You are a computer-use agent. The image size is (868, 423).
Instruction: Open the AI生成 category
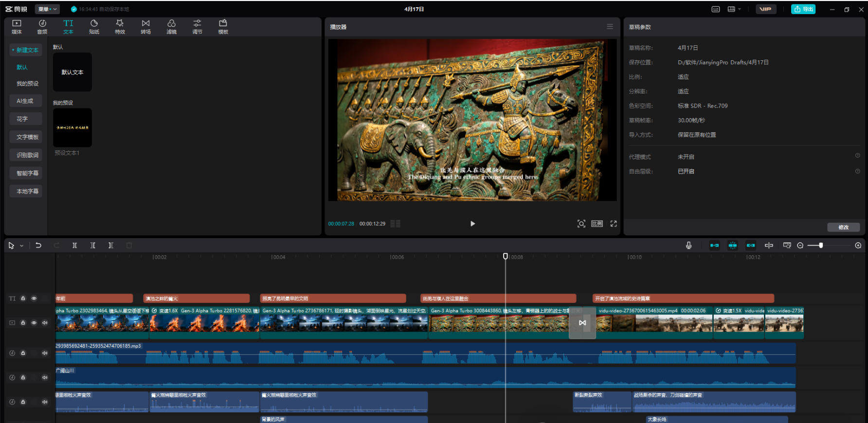[x=26, y=101]
